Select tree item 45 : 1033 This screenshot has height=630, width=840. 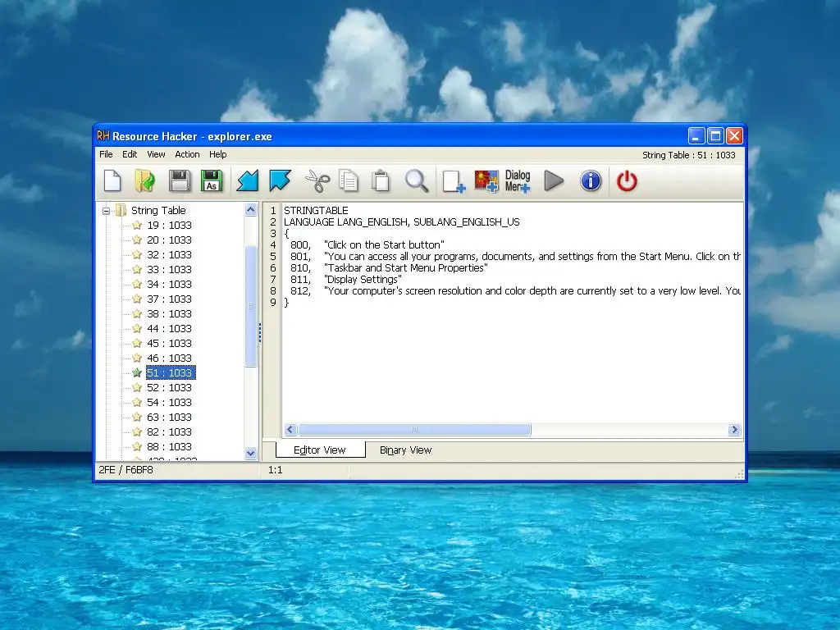click(169, 343)
